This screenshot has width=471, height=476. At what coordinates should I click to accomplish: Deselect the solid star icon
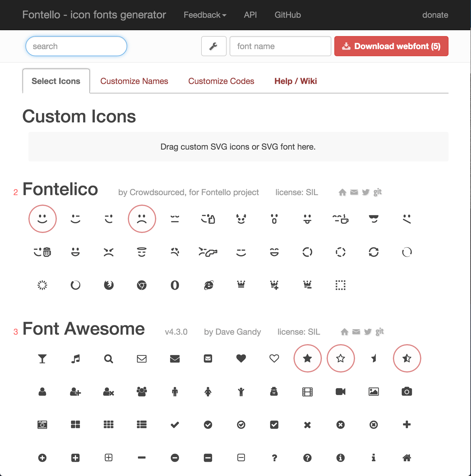(x=307, y=358)
